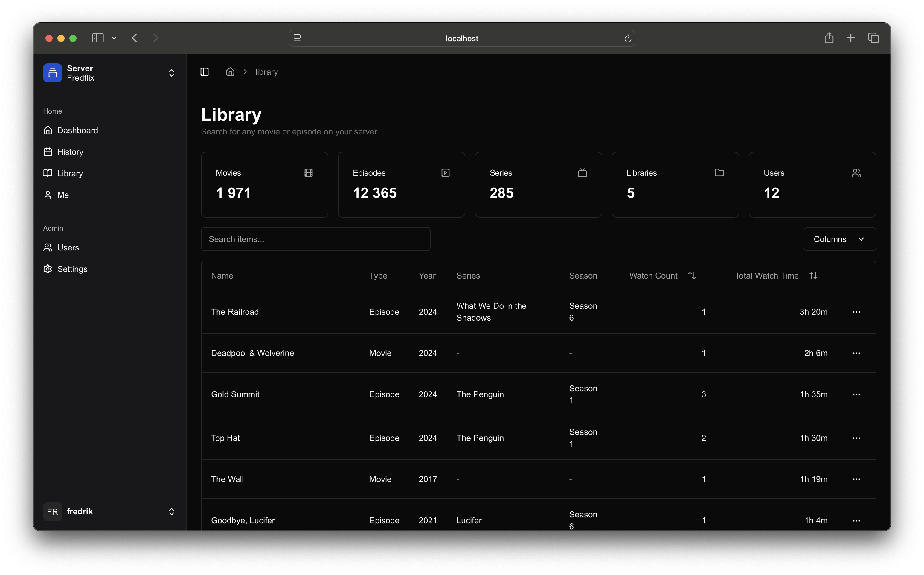Open the Columns dropdown
Image resolution: width=924 pixels, height=575 pixels.
click(x=840, y=239)
